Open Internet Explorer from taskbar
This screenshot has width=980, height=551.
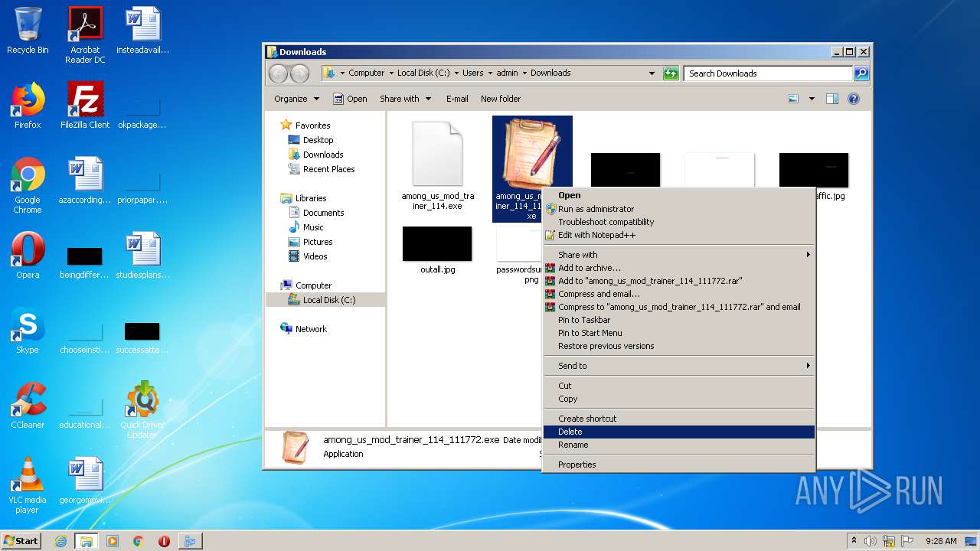[x=60, y=541]
